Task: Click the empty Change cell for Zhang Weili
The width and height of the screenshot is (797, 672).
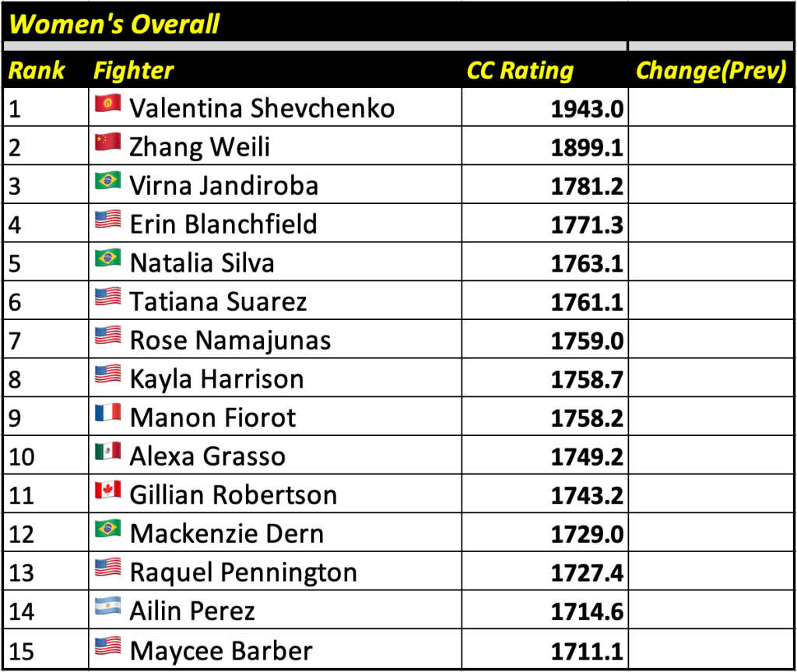Action: click(x=711, y=146)
